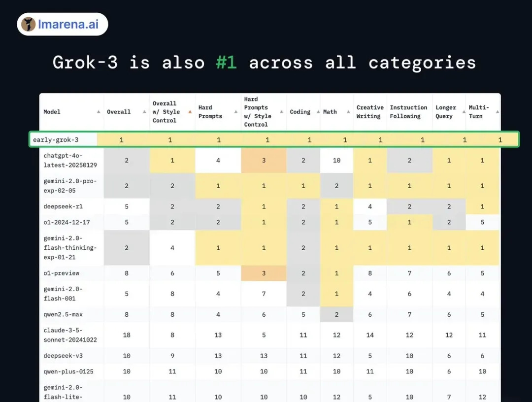532x402 pixels.
Task: Click claude-3-5-sonnet Creative Writing rank 14
Action: [370, 335]
